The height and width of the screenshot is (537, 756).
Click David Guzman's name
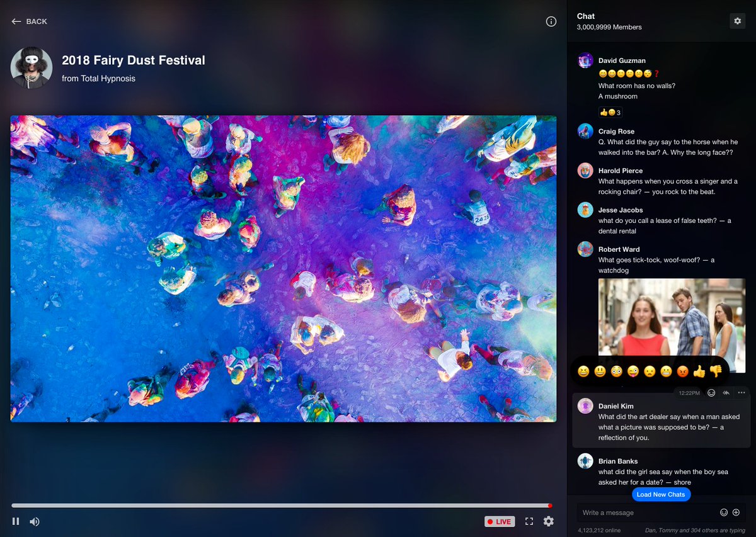click(x=622, y=60)
